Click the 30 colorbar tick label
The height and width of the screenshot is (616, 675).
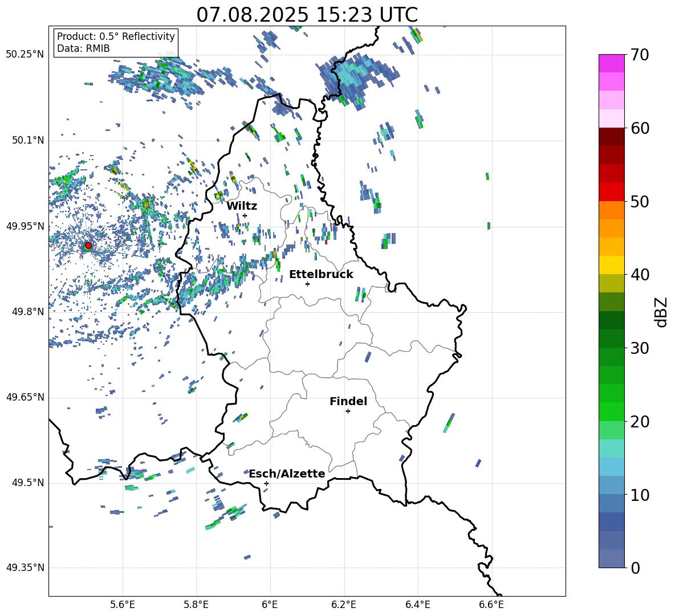coord(640,348)
